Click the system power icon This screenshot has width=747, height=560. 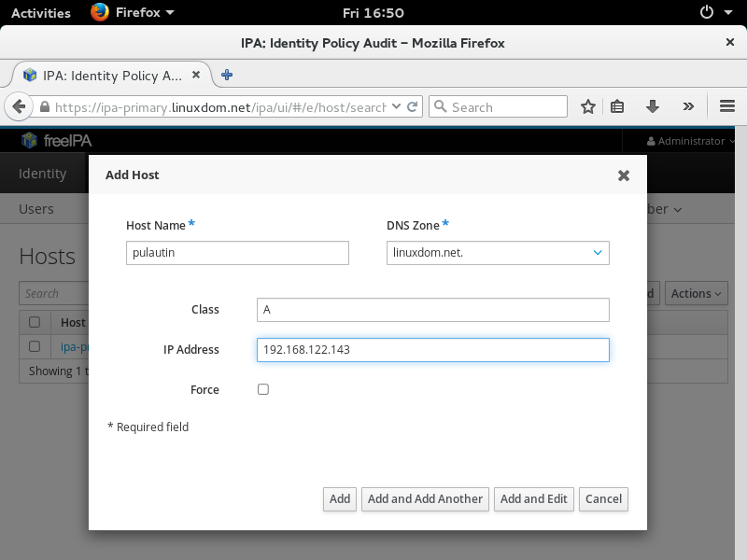click(707, 13)
